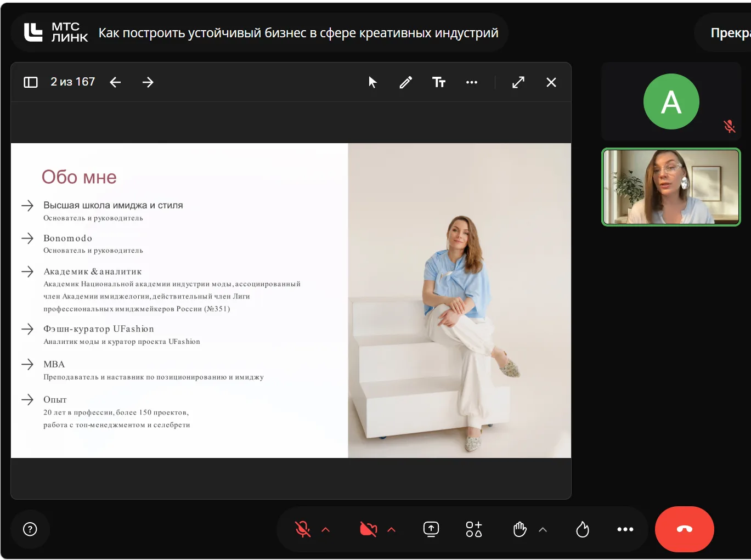Unmute the microphone
751x560 pixels.
(303, 529)
